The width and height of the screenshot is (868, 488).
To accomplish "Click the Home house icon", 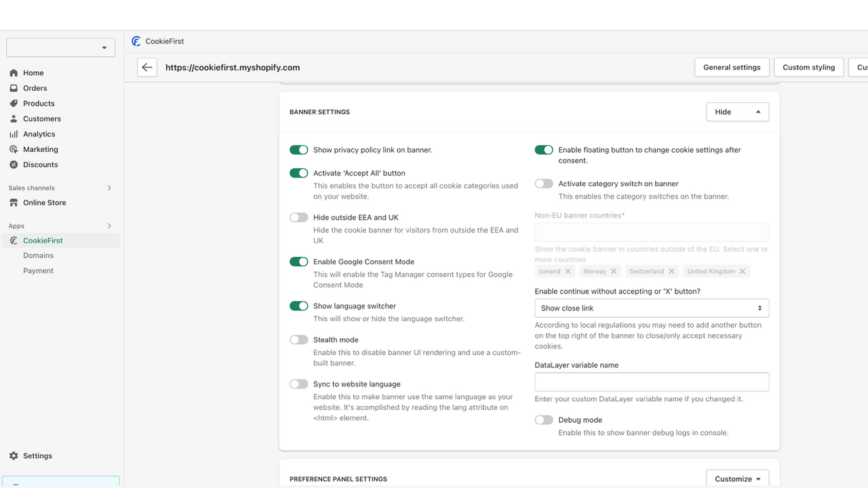I will [14, 73].
